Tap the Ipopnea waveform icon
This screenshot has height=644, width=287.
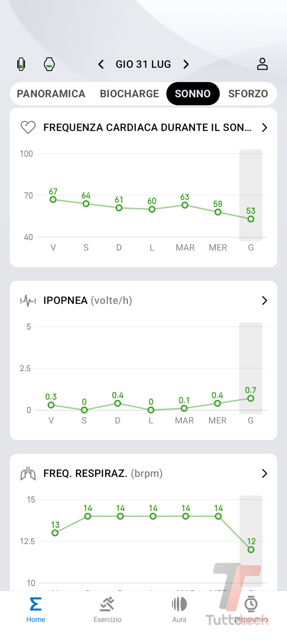point(28,301)
